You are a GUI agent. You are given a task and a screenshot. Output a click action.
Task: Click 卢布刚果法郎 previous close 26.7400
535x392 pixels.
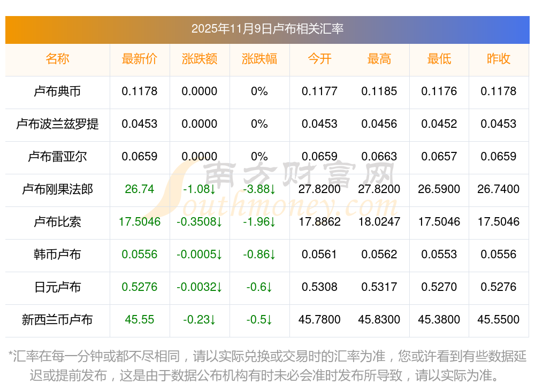tap(499, 189)
